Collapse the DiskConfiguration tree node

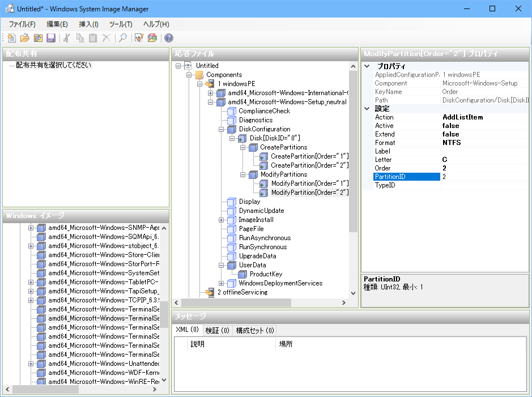[x=222, y=129]
